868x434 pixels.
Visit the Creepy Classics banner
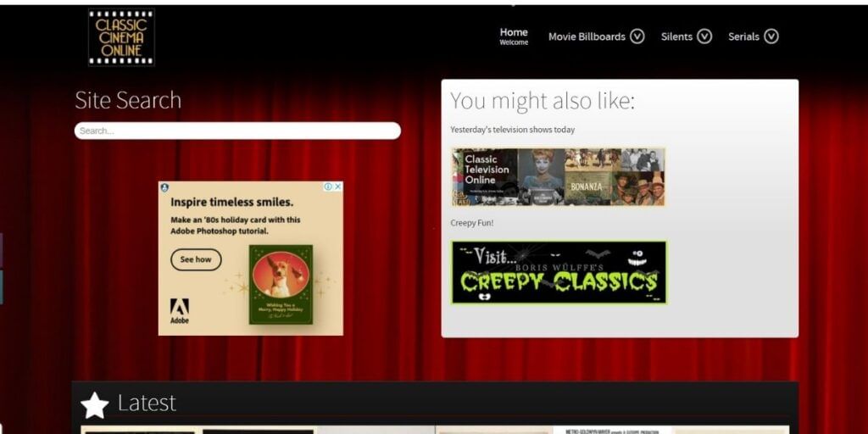tap(559, 272)
